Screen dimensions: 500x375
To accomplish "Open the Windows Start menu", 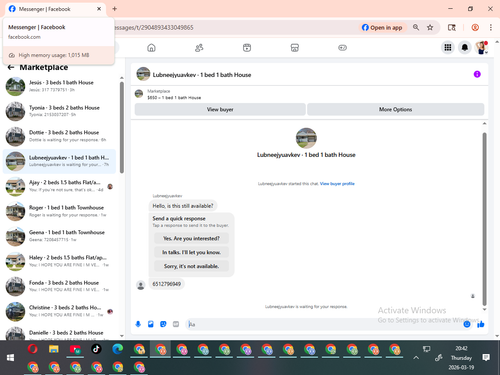I will coord(10,358).
